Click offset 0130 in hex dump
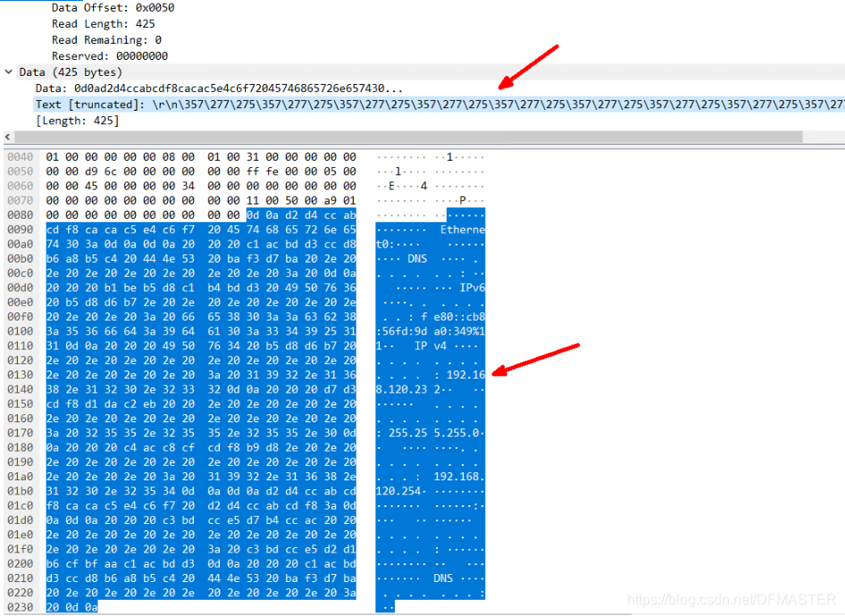 tap(20, 375)
